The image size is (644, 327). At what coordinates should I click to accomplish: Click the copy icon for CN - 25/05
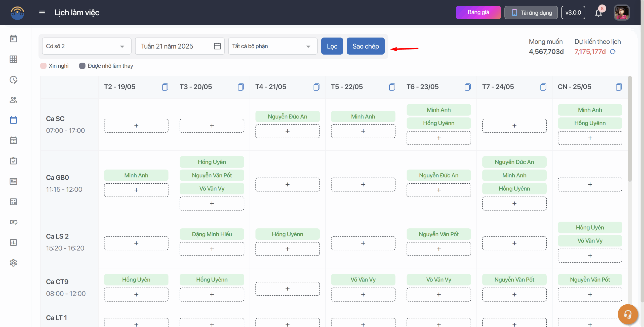(619, 87)
